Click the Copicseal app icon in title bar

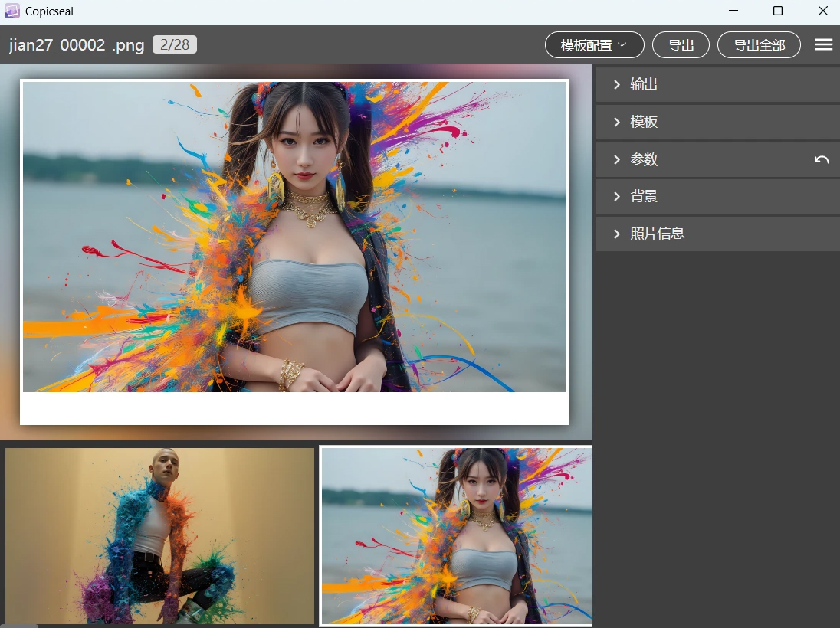click(x=12, y=11)
